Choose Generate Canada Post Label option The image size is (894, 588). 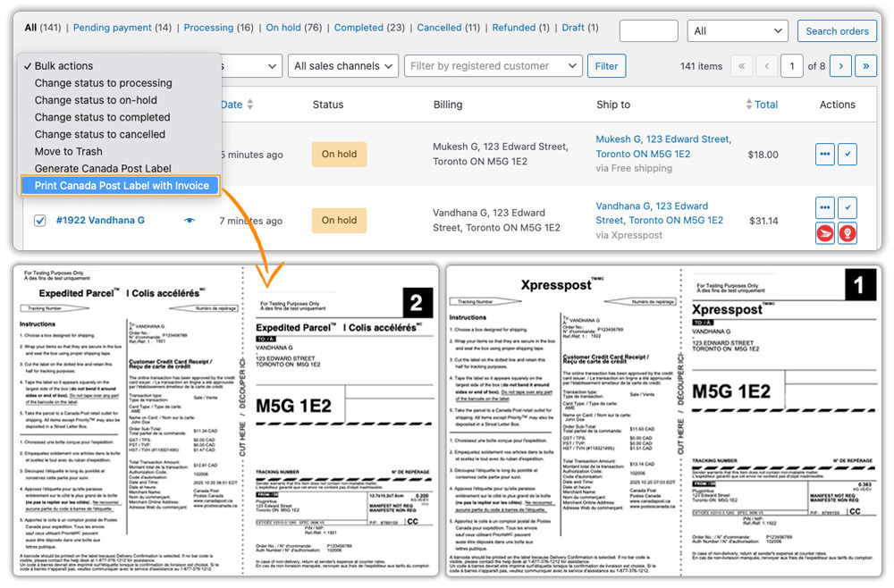[x=103, y=169]
